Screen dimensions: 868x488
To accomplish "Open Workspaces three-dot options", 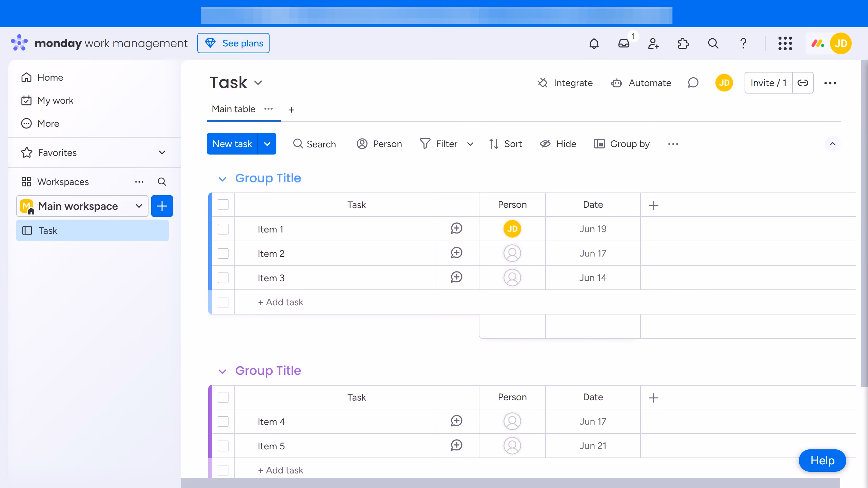I will [x=139, y=182].
